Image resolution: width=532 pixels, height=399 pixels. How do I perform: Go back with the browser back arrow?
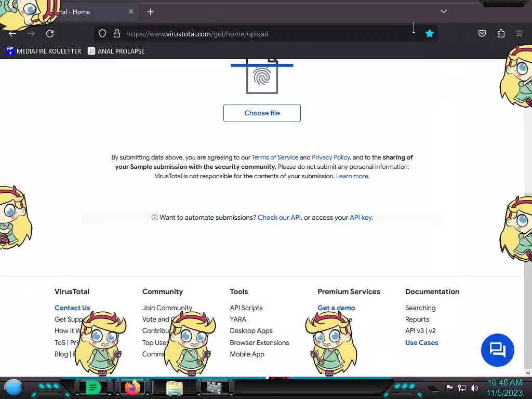point(12,34)
